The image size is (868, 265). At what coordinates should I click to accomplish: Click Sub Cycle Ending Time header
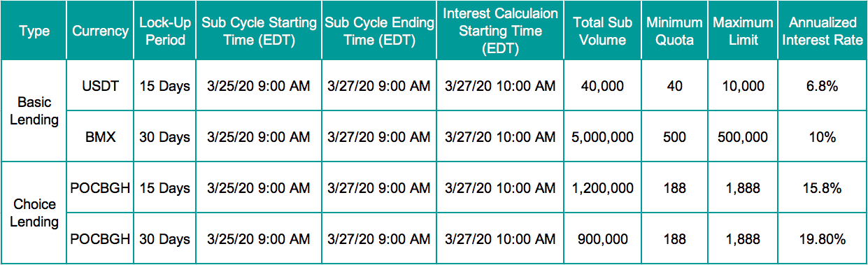click(379, 31)
